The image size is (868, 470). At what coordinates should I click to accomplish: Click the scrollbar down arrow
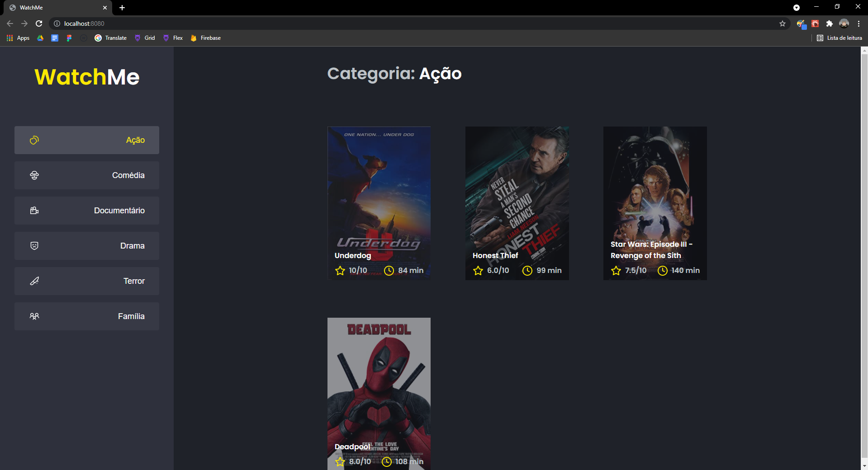pyautogui.click(x=864, y=466)
